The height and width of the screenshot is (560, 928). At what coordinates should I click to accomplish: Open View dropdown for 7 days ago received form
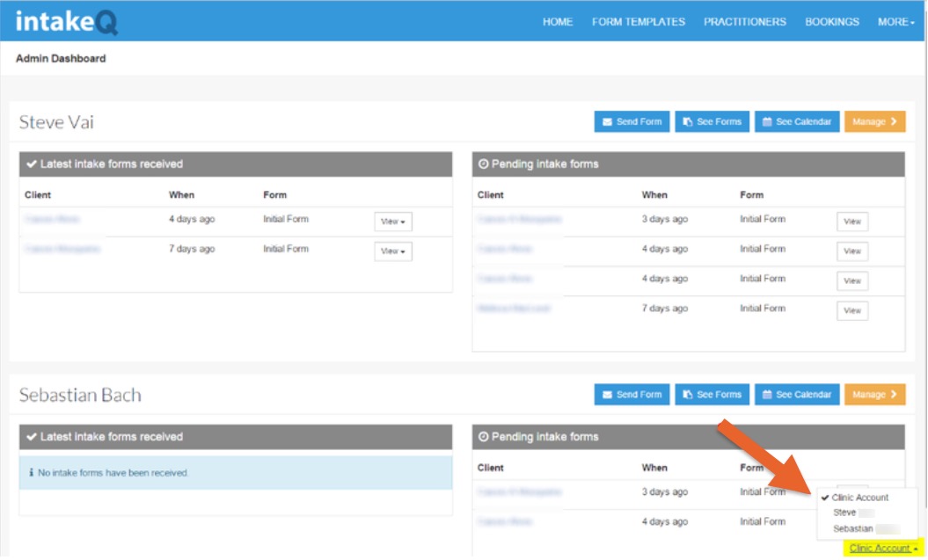(393, 251)
